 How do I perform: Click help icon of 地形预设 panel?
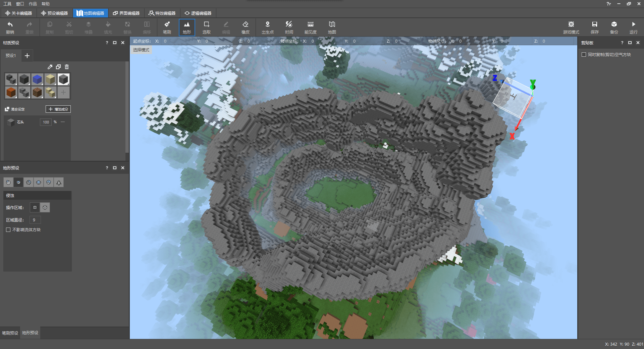107,168
